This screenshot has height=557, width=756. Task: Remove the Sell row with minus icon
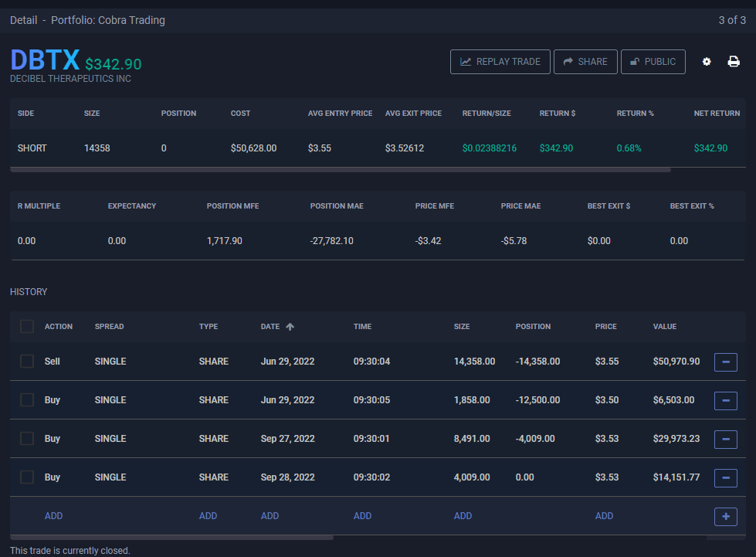[725, 362]
